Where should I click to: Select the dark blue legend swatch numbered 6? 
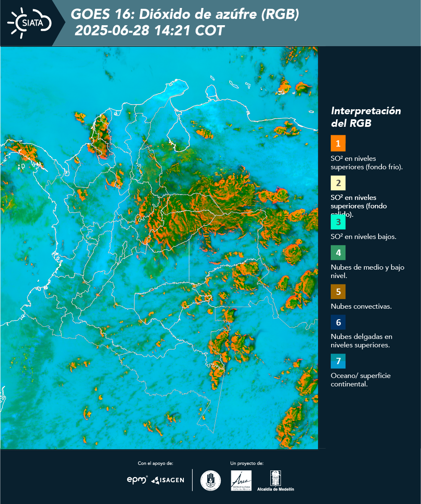click(338, 323)
